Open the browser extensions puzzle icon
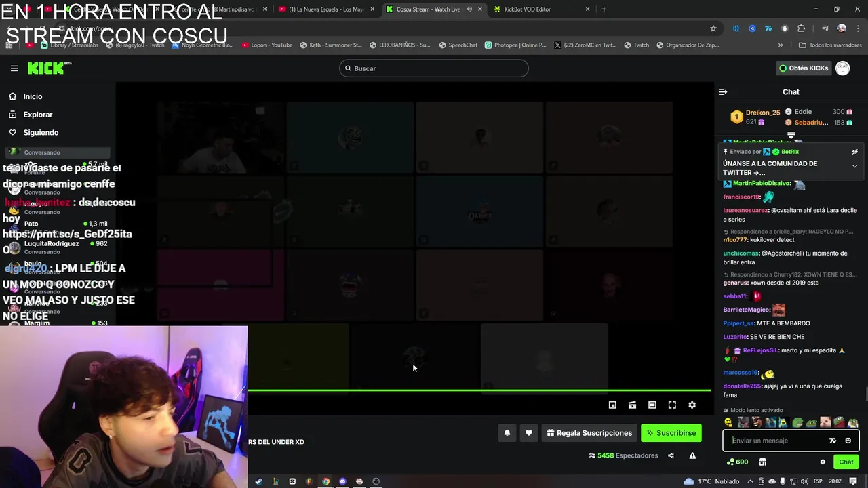 (x=801, y=28)
